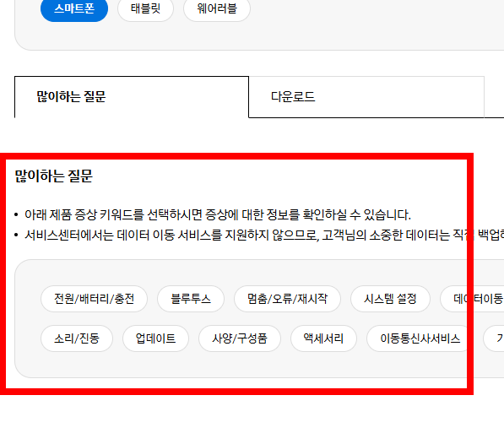This screenshot has width=504, height=444.
Task: Select the 업데이트 keyword chip
Action: 155,338
